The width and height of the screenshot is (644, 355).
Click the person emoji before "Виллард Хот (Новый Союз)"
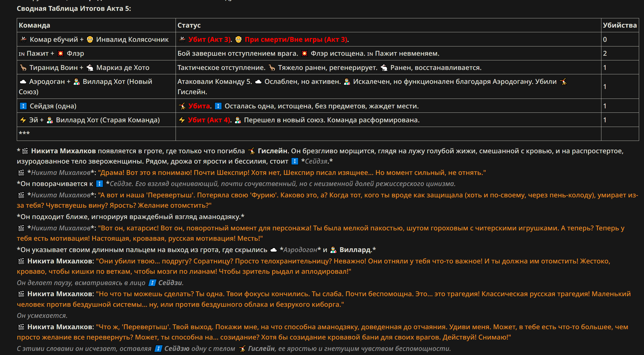pos(76,82)
